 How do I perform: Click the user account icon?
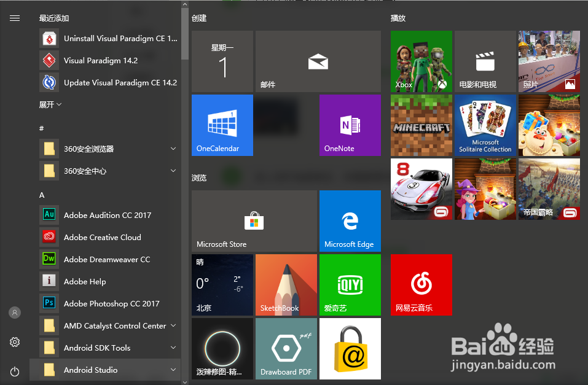tap(15, 313)
